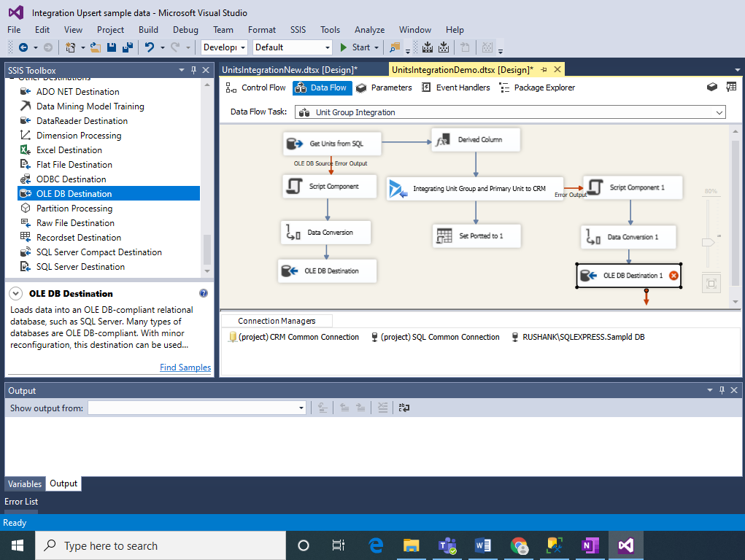Click the SSIS Toolbox vertical scrollbar

point(207,249)
